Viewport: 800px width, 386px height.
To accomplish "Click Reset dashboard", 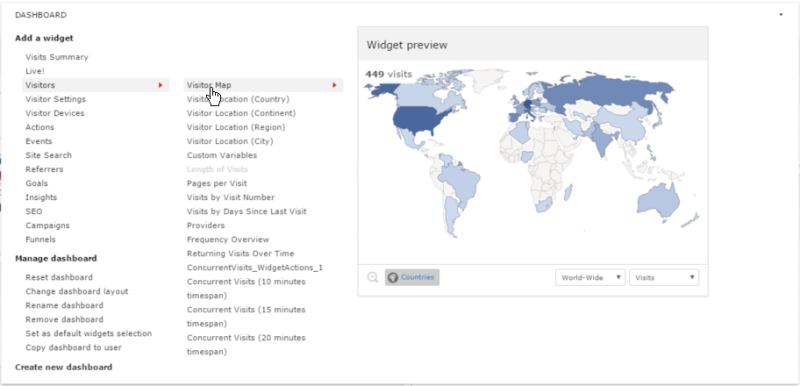I will pyautogui.click(x=59, y=277).
